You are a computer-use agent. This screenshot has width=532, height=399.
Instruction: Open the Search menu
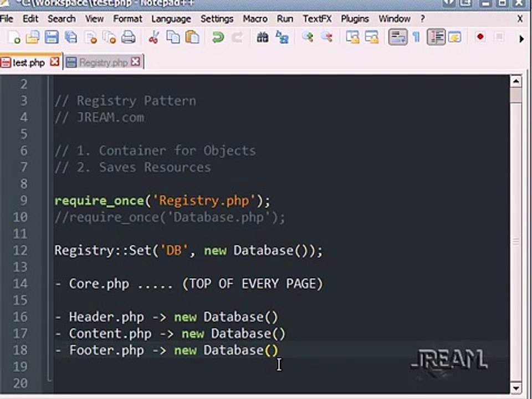point(62,19)
